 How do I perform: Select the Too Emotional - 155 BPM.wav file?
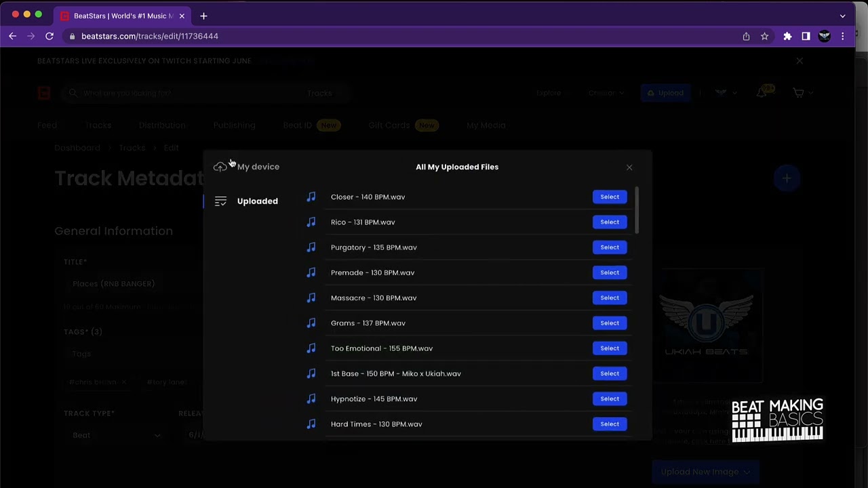click(x=610, y=348)
